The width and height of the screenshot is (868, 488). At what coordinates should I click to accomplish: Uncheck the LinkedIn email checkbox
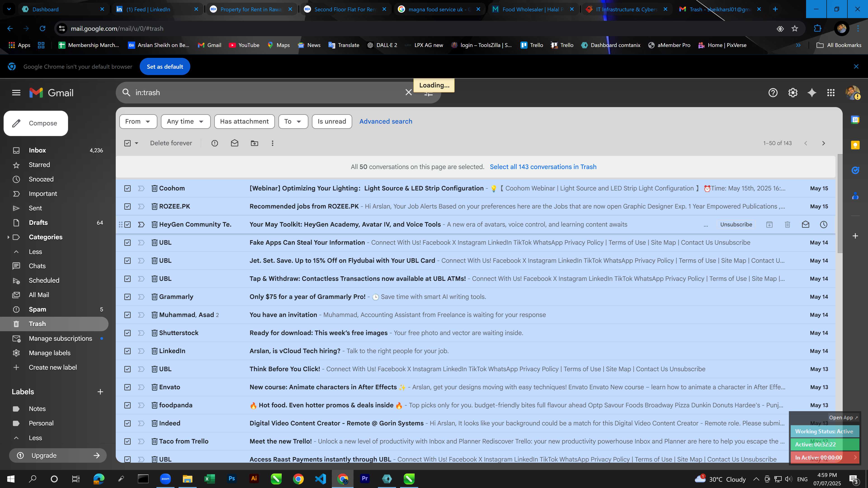pos(127,351)
